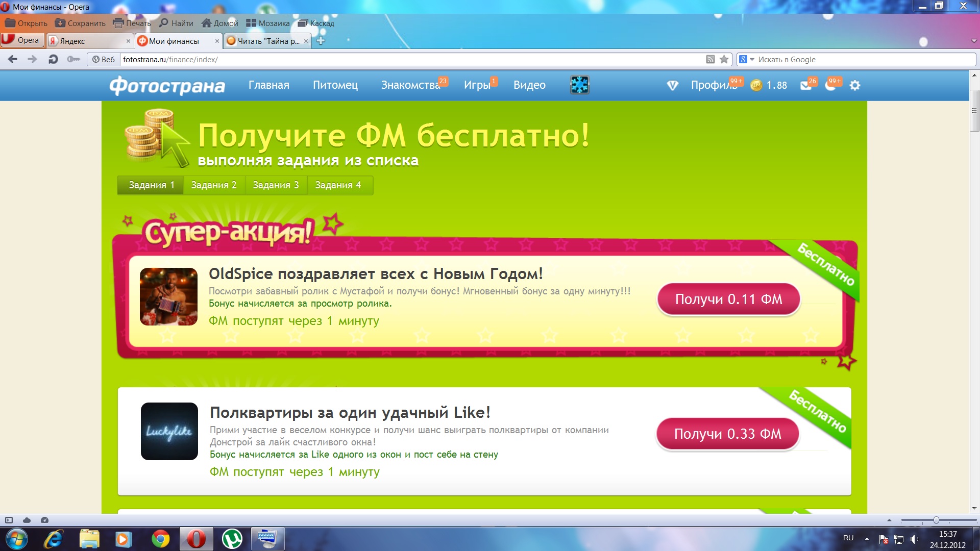Click the RSS feed icon in address bar
Screen dimensions: 980x551
pos(710,59)
